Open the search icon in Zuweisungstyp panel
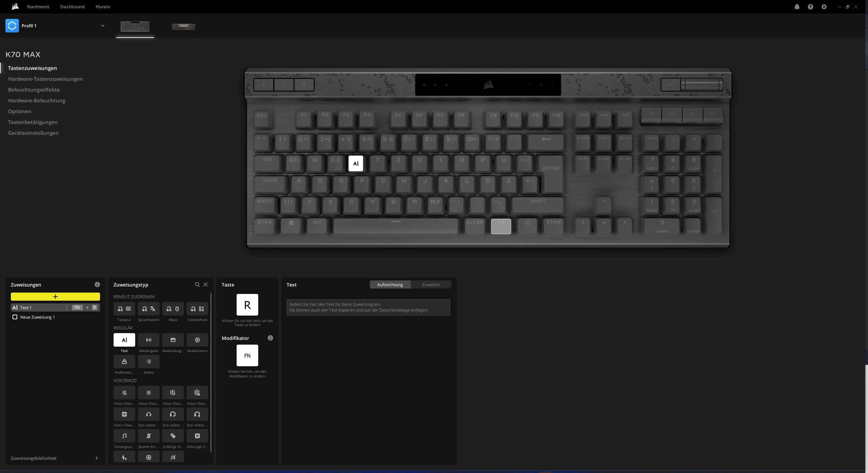The image size is (868, 473). (197, 284)
